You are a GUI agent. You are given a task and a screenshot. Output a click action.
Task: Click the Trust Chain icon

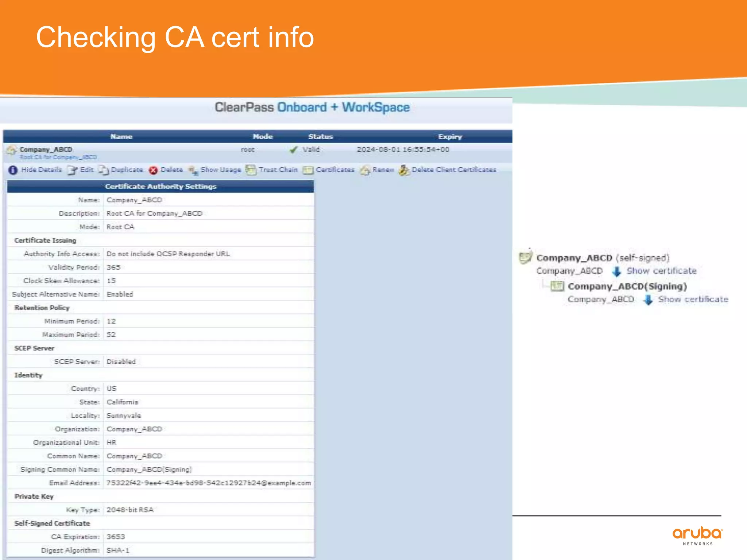[251, 170]
